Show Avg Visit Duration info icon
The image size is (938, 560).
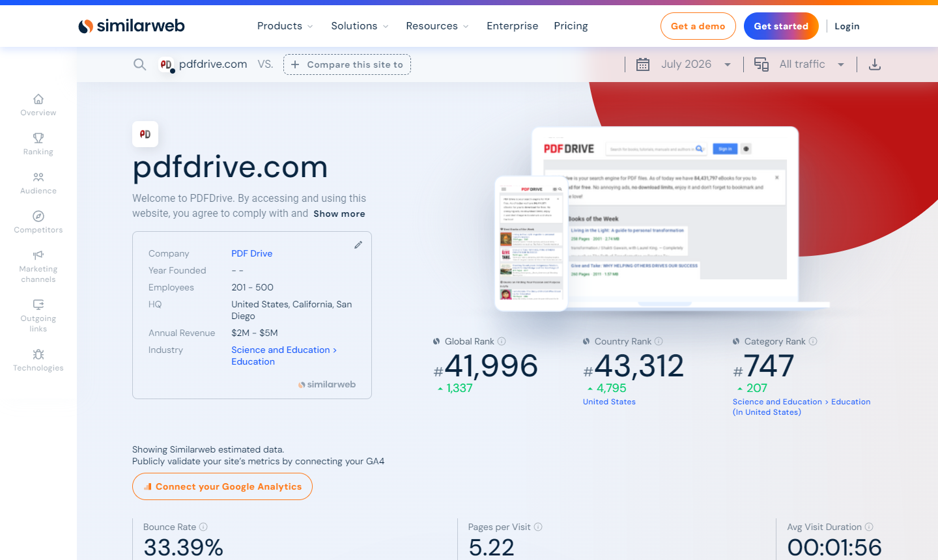(x=869, y=527)
